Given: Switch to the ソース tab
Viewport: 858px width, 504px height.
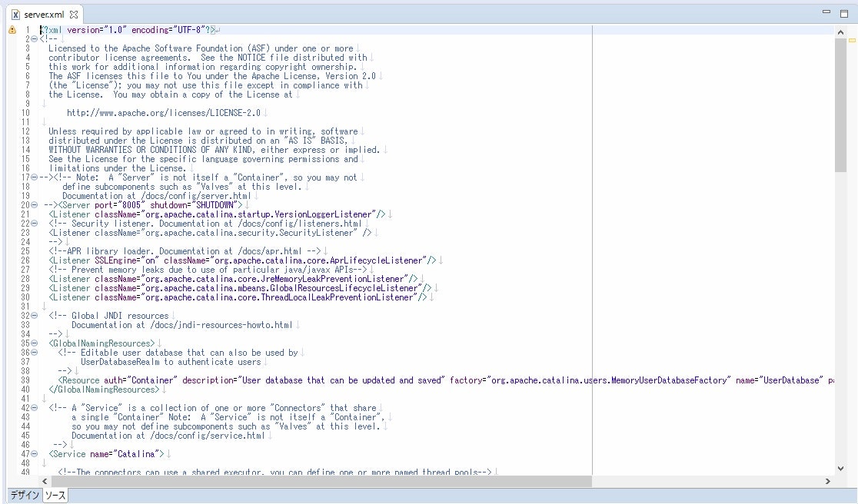Looking at the screenshot, I should coord(55,496).
